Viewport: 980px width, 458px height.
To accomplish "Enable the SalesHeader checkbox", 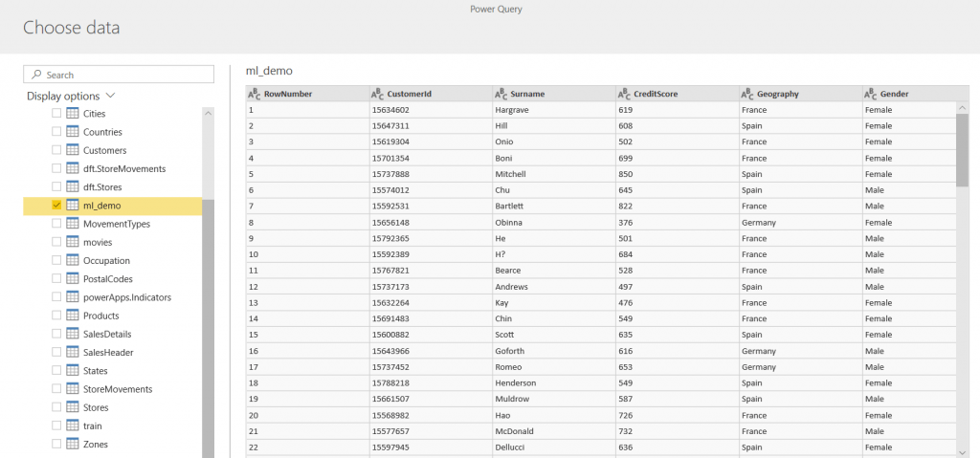I will [56, 352].
